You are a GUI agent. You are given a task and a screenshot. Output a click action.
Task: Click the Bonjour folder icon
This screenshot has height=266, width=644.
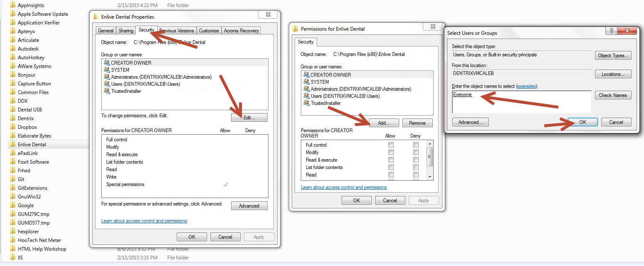pyautogui.click(x=12, y=75)
